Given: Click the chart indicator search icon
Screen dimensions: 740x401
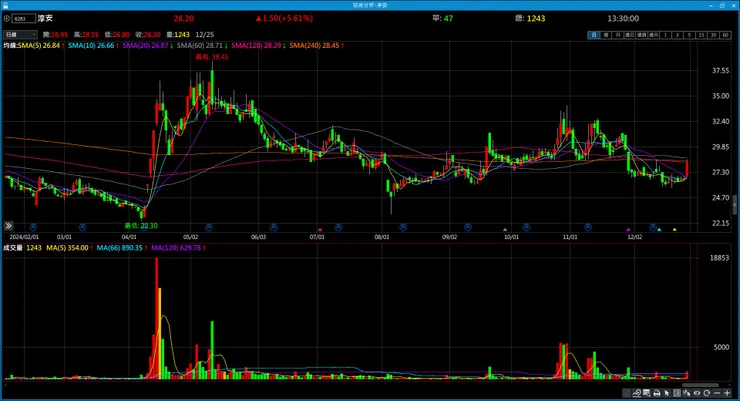Looking at the screenshot, I should tap(637, 393).
